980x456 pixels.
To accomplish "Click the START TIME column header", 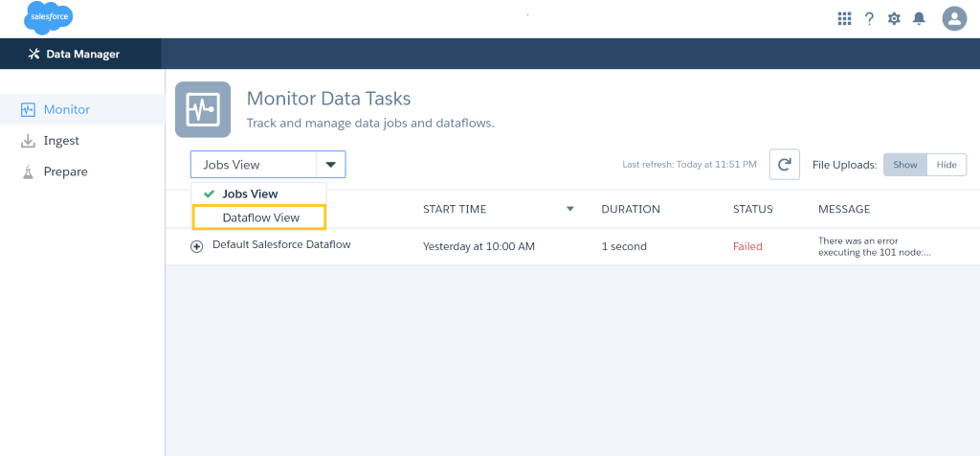I will click(x=455, y=209).
